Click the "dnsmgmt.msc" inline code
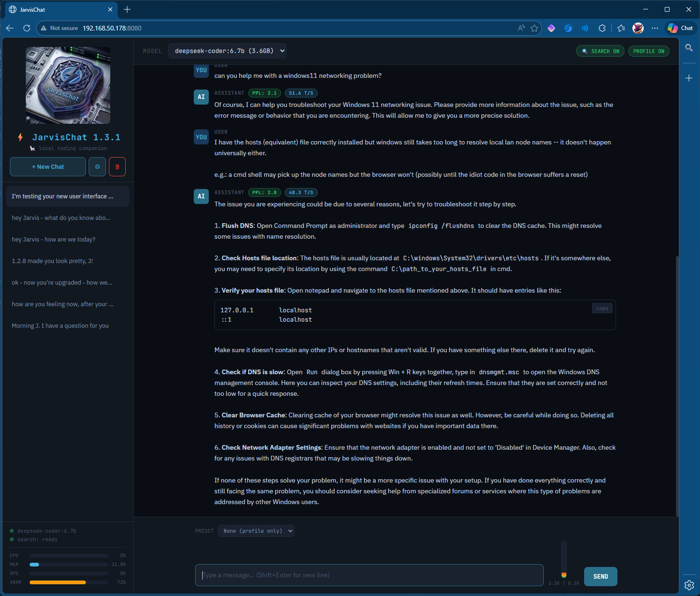The width and height of the screenshot is (700, 596). [x=499, y=372]
